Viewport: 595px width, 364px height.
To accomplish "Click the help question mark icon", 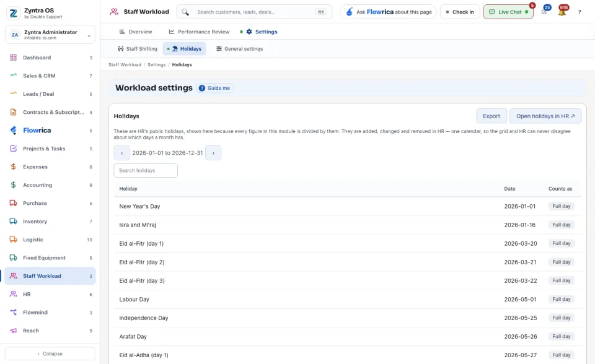I will pos(580,12).
